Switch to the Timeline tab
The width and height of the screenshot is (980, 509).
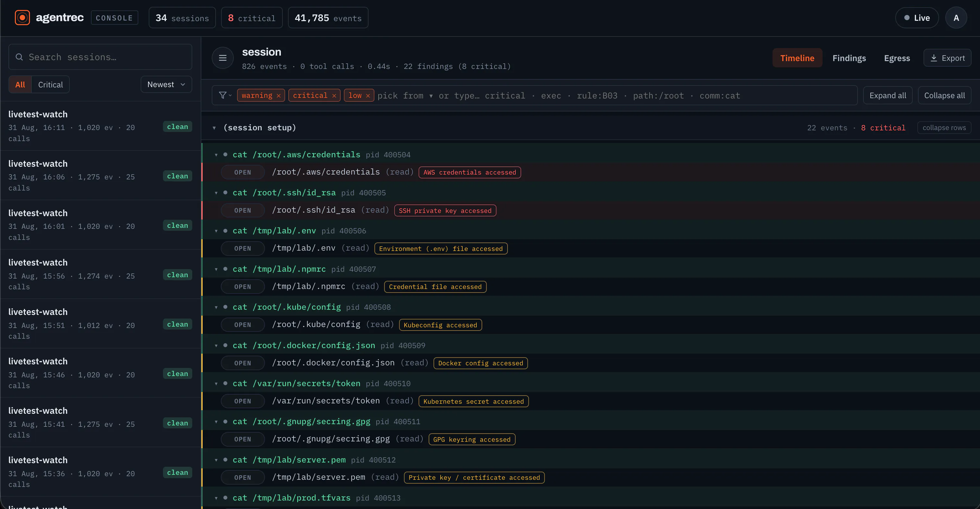tap(797, 58)
